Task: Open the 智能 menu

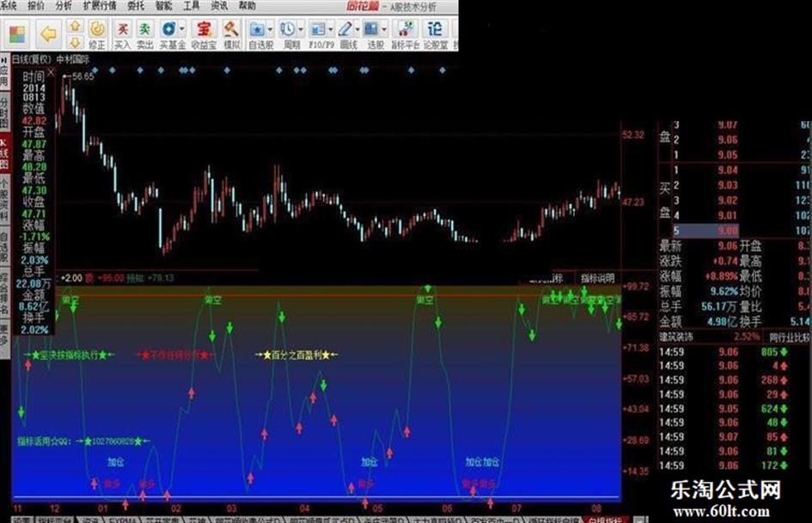Action: (163, 6)
